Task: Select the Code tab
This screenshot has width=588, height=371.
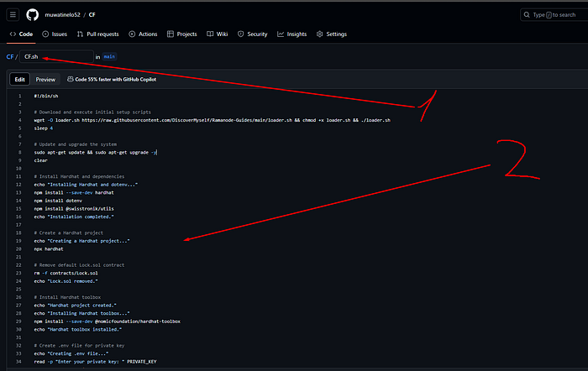Action: point(21,34)
